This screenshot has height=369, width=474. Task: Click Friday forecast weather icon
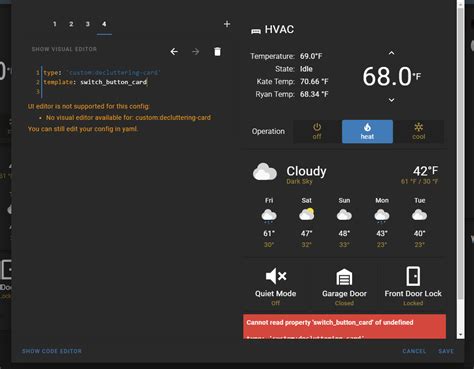pyautogui.click(x=269, y=215)
